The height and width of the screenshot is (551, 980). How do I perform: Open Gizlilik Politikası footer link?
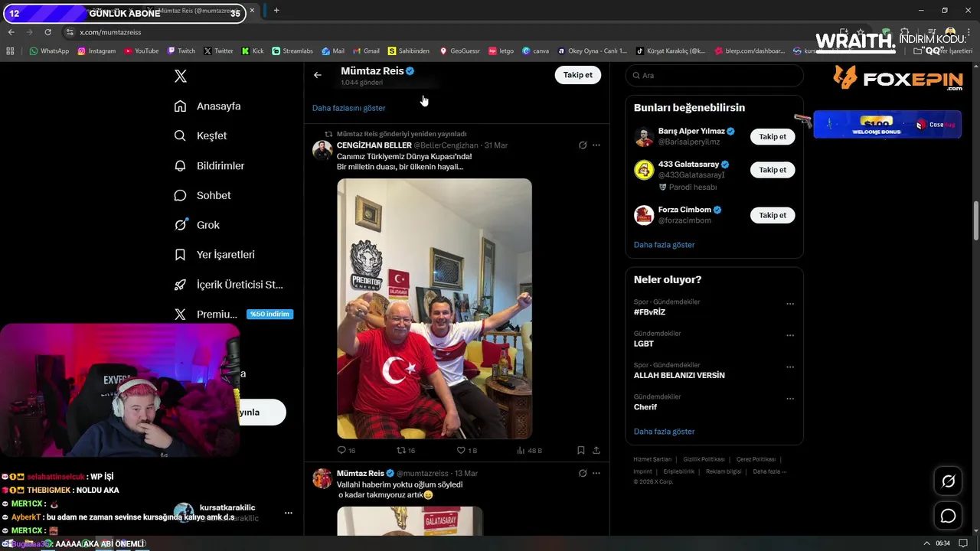(x=704, y=459)
